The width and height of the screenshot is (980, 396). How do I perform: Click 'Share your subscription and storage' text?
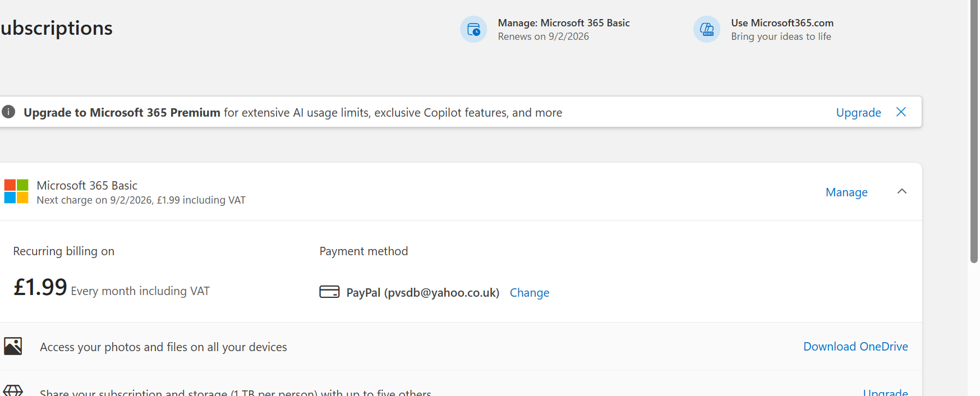click(x=236, y=392)
